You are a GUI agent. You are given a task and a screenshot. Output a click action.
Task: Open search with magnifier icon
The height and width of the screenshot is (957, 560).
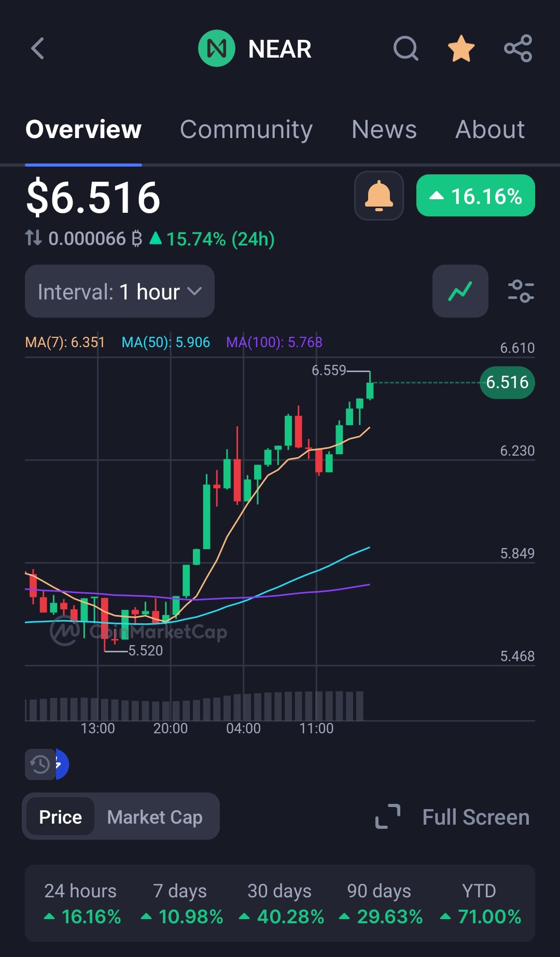pos(406,49)
